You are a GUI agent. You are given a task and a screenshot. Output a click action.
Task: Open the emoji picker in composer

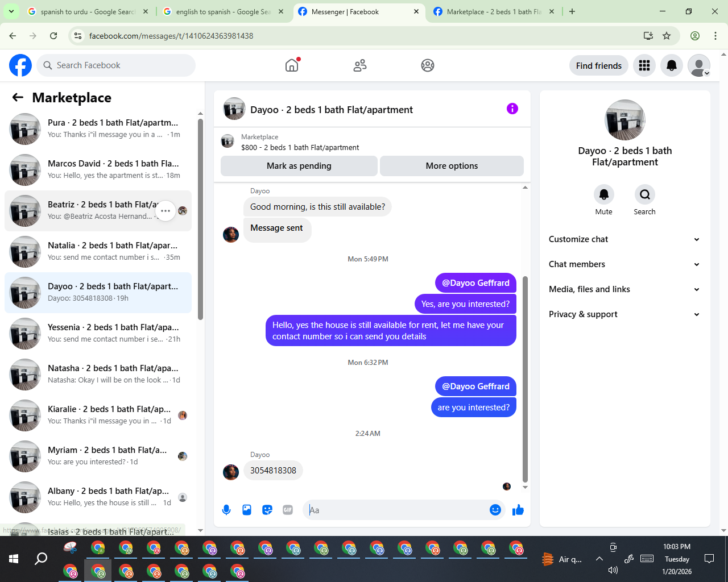coord(495,510)
